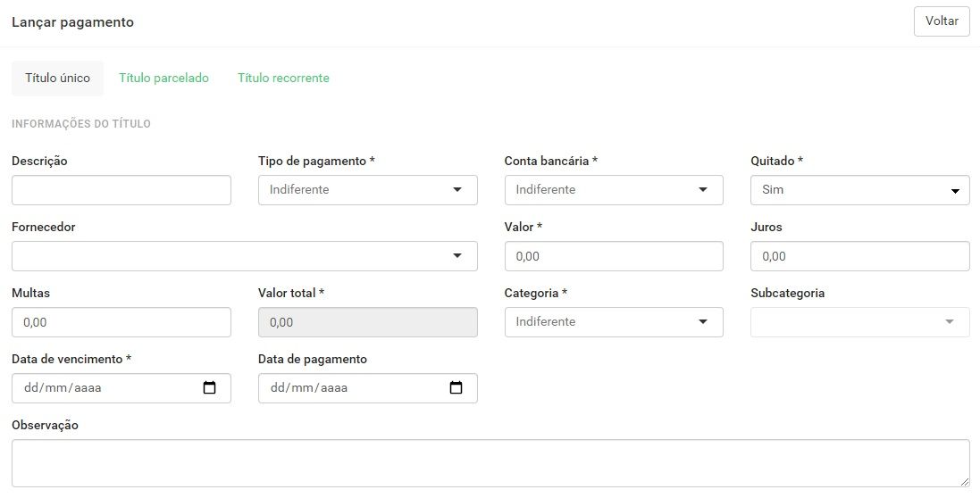Click inside the Observação text area
The width and height of the screenshot is (980, 498).
point(490,463)
